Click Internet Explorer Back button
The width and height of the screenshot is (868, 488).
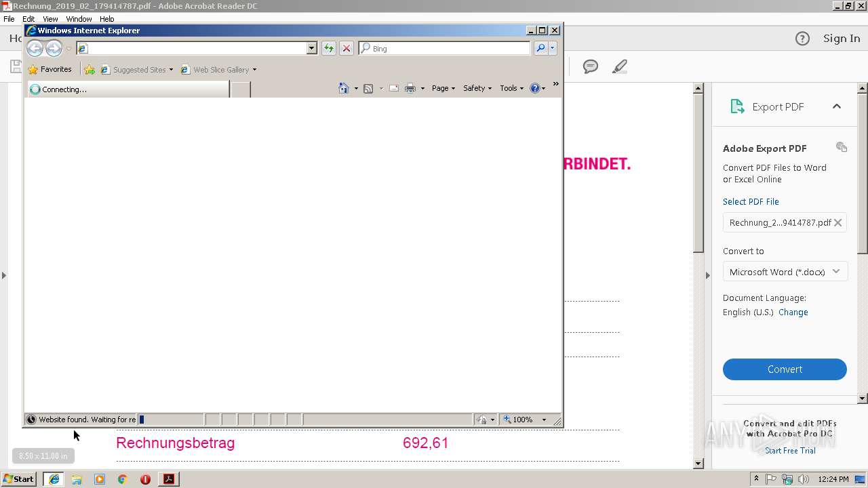coord(35,48)
